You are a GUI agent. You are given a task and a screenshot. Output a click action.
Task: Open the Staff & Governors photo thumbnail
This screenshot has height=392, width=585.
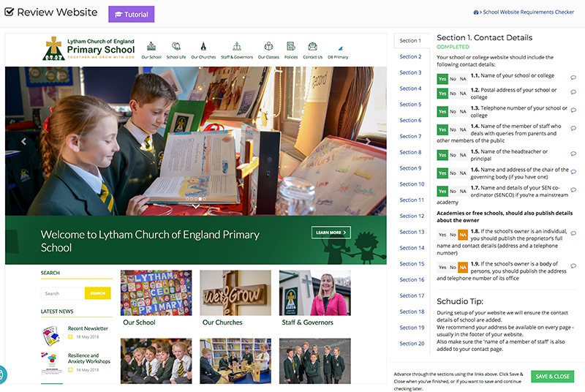pos(315,293)
